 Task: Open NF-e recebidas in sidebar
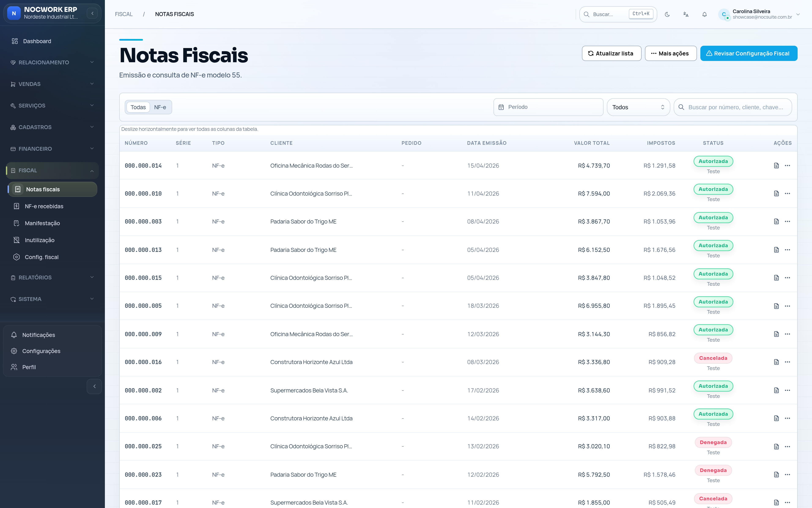pyautogui.click(x=52, y=206)
